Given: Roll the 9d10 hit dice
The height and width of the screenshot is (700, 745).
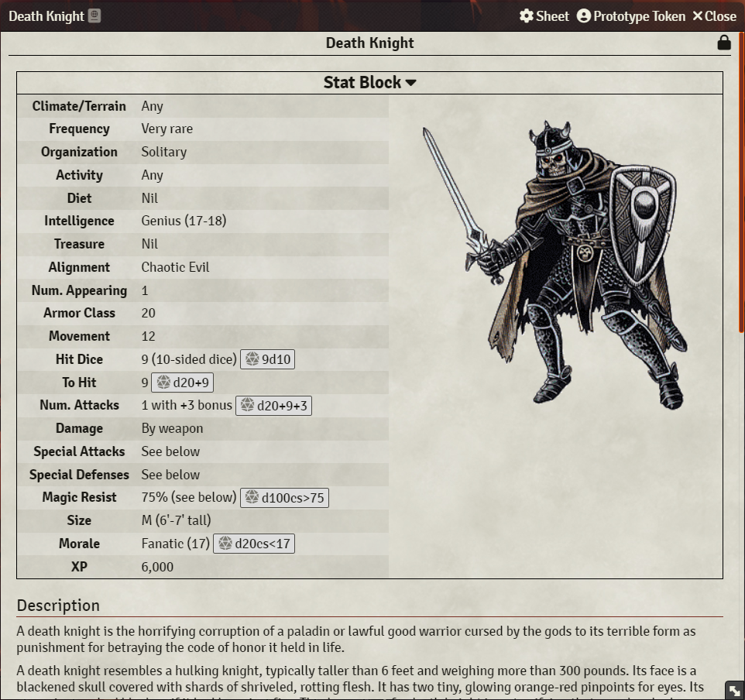Looking at the screenshot, I should pos(267,359).
